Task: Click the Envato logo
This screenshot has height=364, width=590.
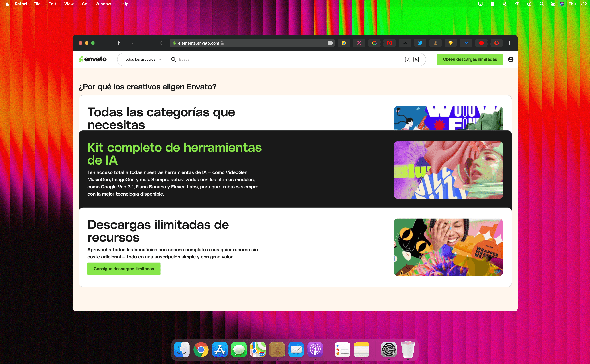Action: click(92, 59)
